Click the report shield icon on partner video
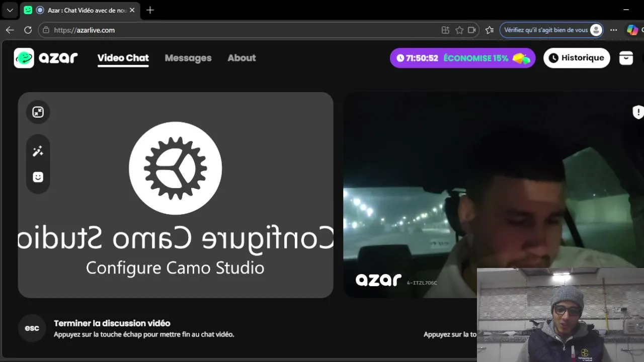This screenshot has height=362, width=644. tap(638, 112)
